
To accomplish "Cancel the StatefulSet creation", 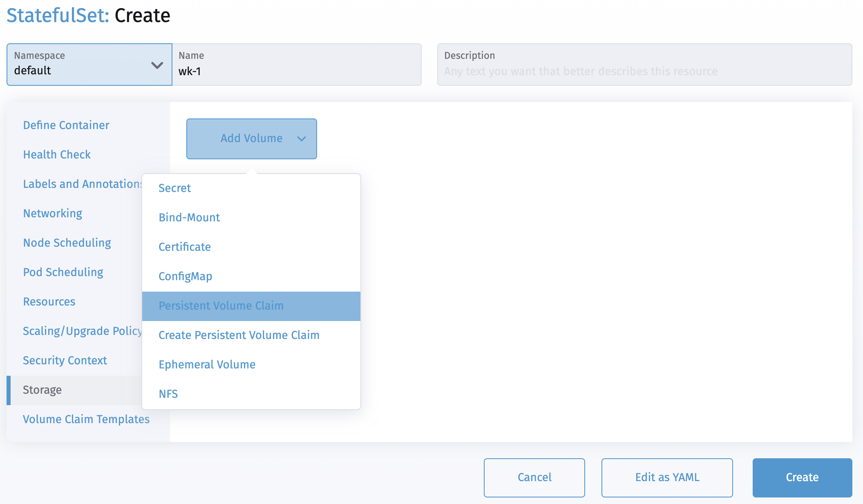I will (534, 477).
